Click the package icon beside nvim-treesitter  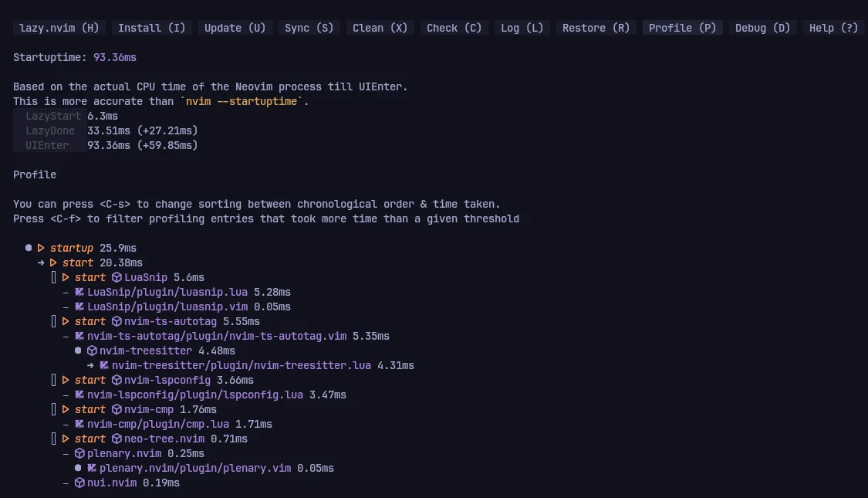92,351
